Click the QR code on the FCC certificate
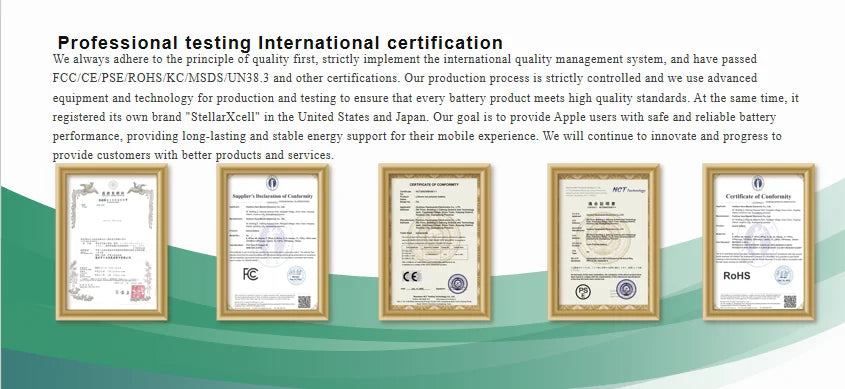Image resolution: width=845 pixels, height=389 pixels. click(304, 302)
